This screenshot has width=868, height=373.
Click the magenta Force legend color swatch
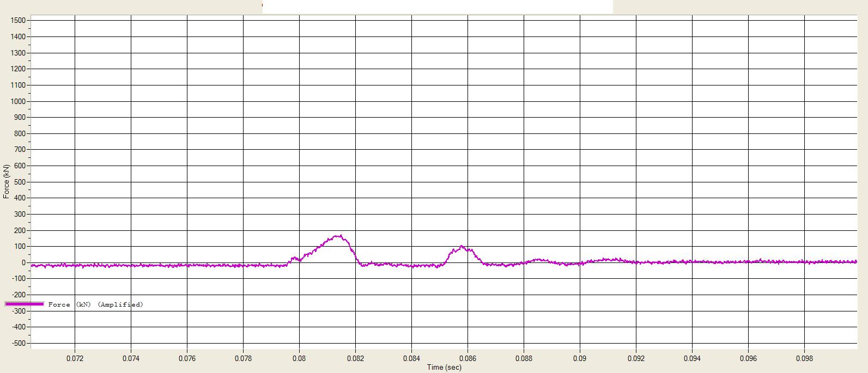pos(24,304)
